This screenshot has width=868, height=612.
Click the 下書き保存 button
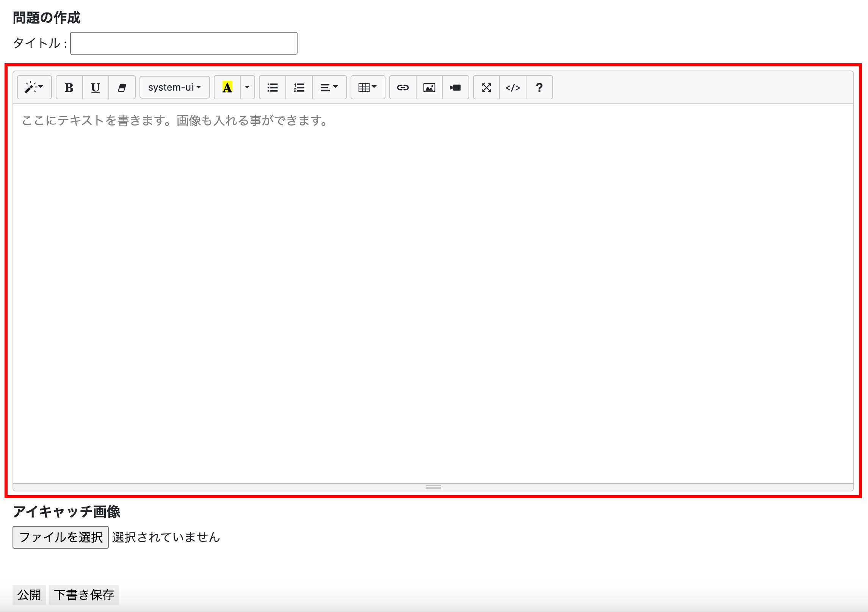coord(84,595)
